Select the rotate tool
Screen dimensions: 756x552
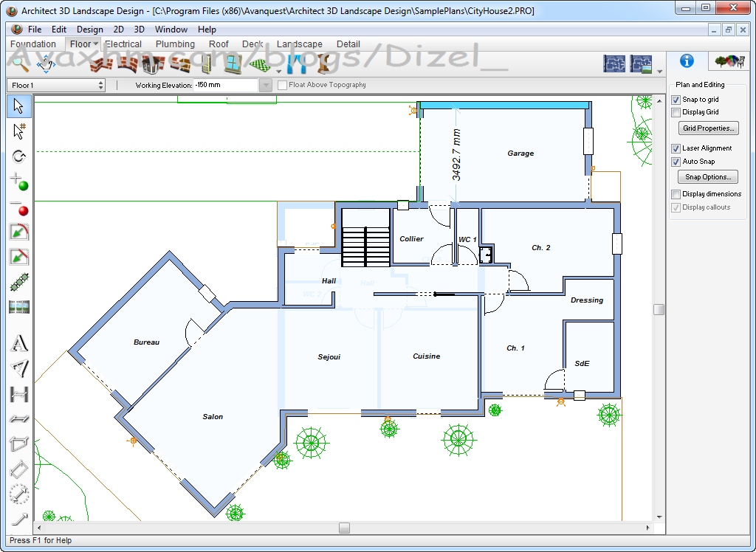coord(18,156)
